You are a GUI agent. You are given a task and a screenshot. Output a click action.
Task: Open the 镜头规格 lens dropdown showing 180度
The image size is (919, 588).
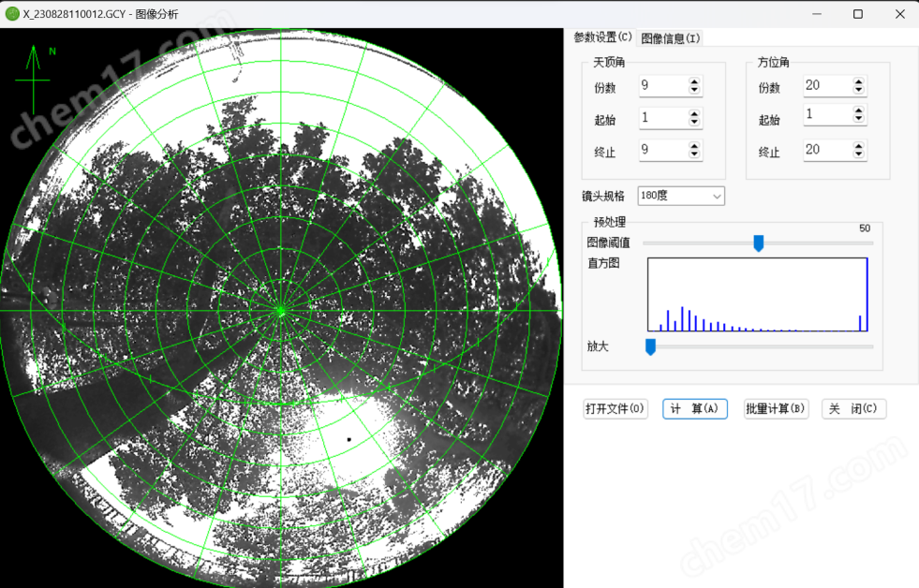tap(674, 196)
